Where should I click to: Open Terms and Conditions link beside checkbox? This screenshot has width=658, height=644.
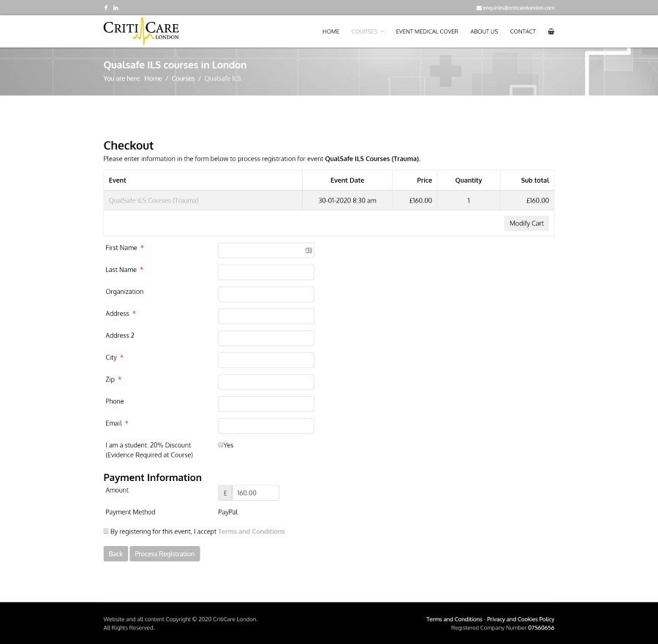(x=252, y=531)
